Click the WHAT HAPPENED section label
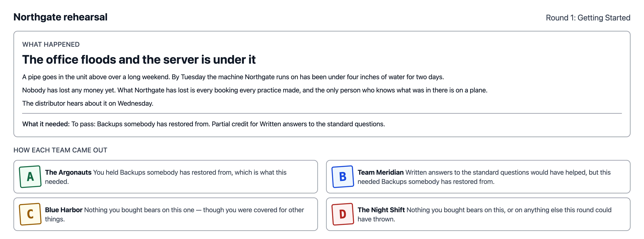This screenshot has height=239, width=644. 51,44
